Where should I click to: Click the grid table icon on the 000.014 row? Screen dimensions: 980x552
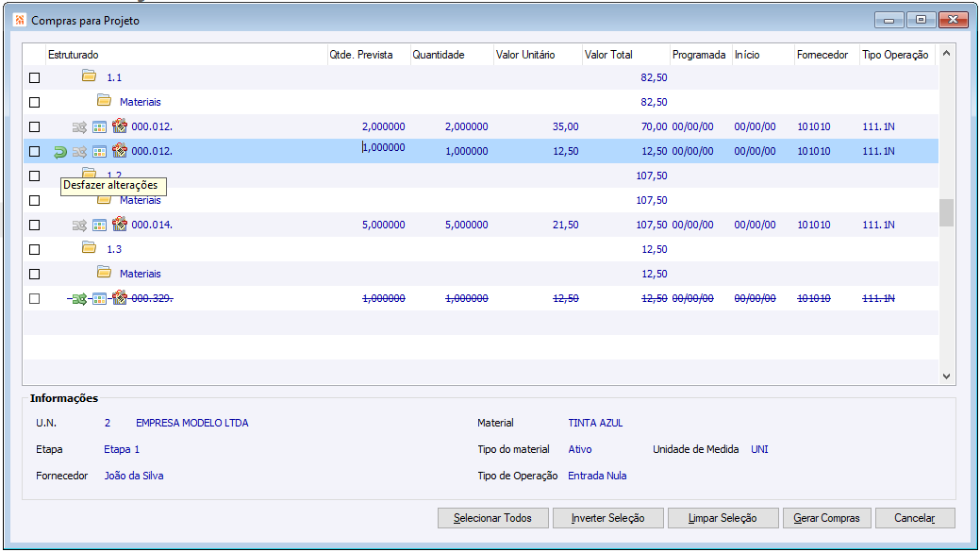[x=99, y=226]
